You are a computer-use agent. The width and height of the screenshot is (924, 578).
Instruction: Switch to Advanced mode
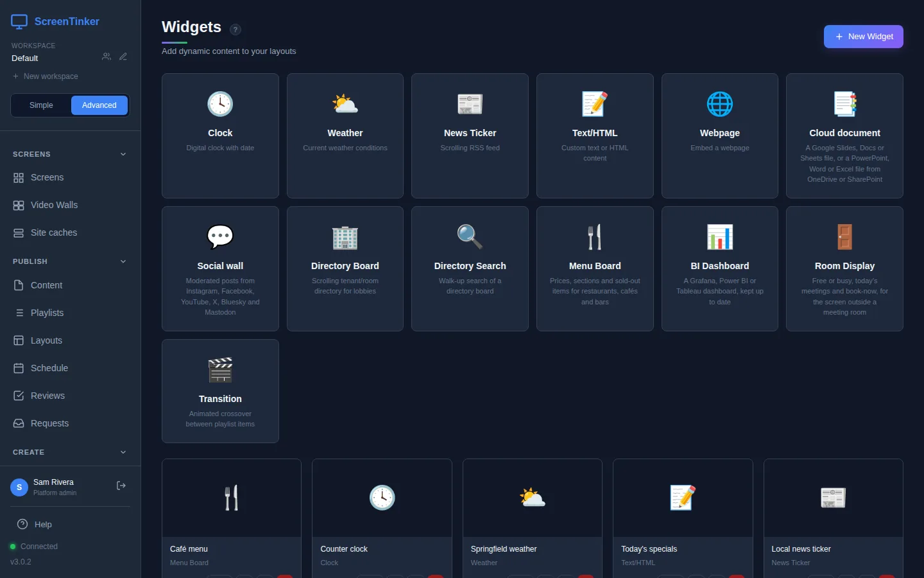(x=99, y=105)
